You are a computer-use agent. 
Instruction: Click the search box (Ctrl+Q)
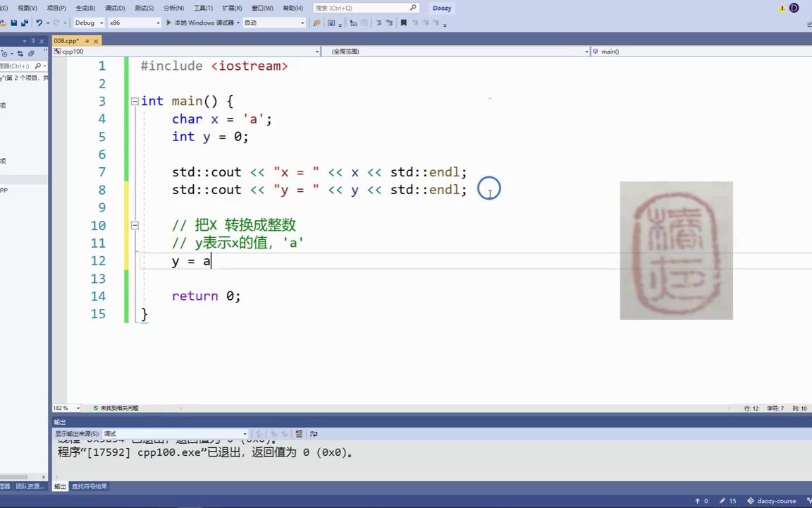[363, 8]
